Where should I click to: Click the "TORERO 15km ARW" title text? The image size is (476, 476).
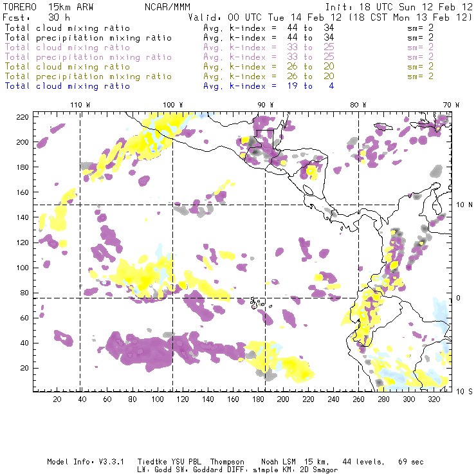48,7
